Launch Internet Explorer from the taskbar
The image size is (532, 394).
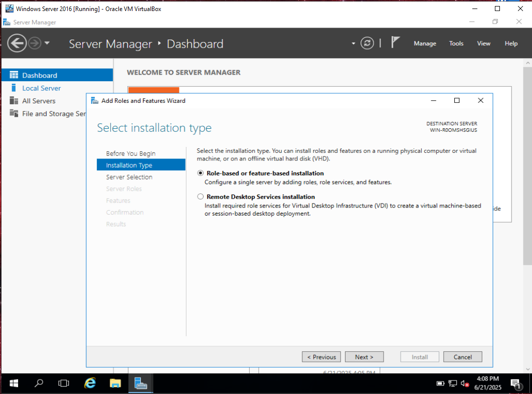[90, 383]
